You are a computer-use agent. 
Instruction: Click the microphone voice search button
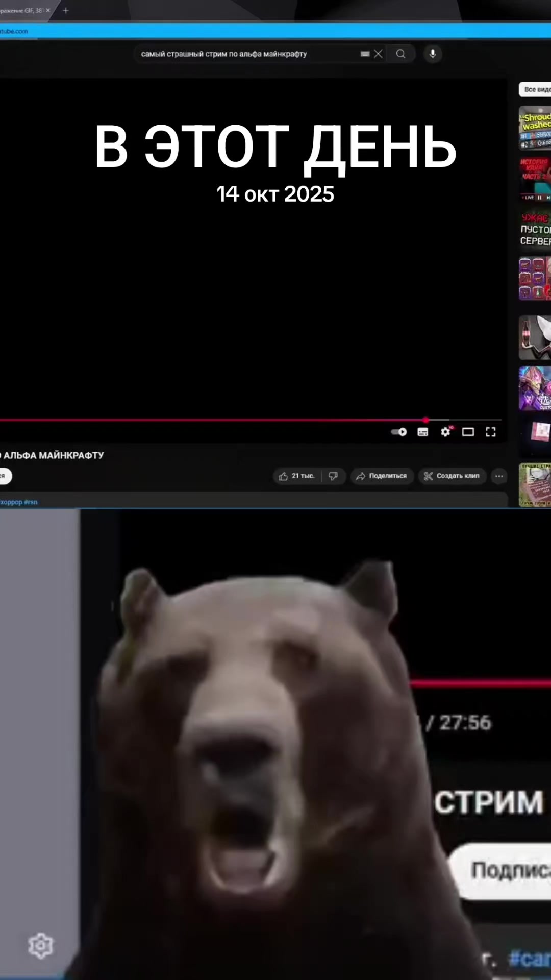(433, 54)
